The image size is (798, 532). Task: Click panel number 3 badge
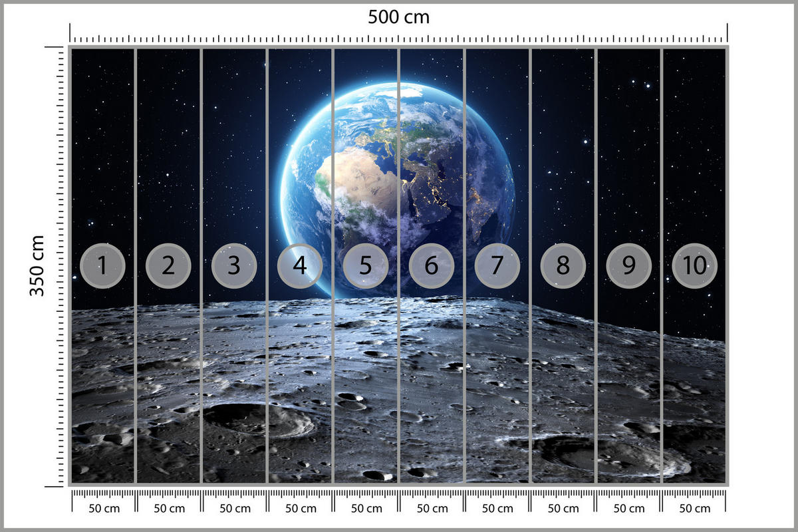click(234, 266)
